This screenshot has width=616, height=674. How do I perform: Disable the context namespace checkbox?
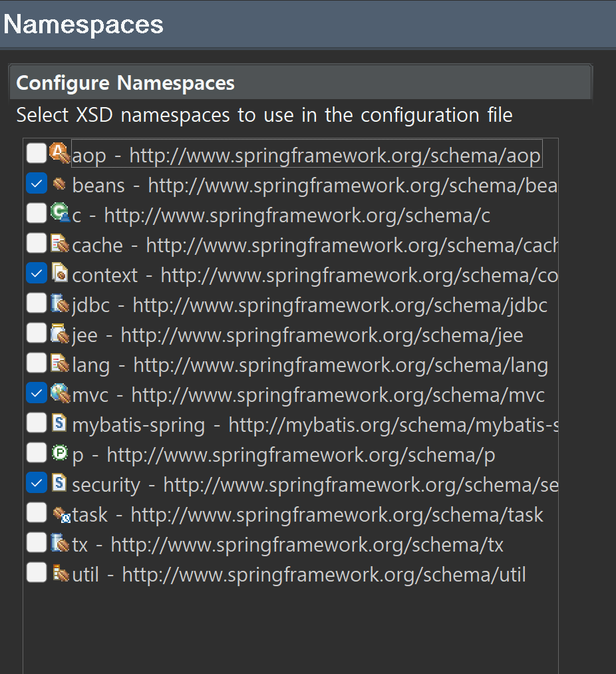coord(37,273)
